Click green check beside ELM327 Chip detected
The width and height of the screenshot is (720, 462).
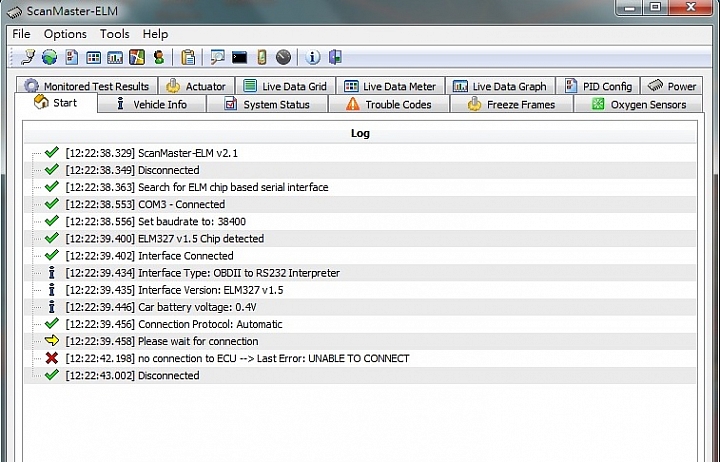(52, 237)
